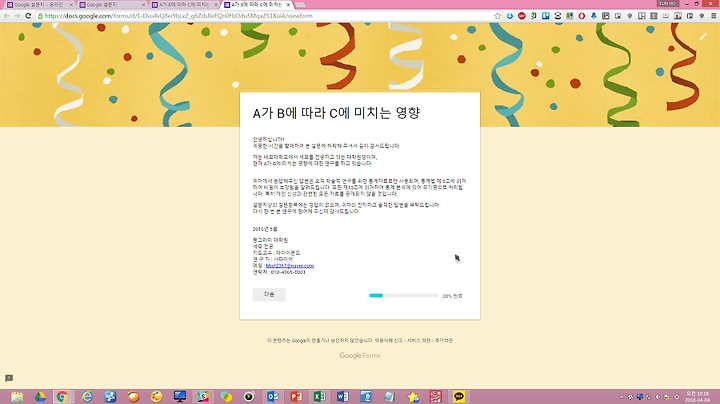
Task: Open Slack-like S taskbar icon
Action: 203,396
